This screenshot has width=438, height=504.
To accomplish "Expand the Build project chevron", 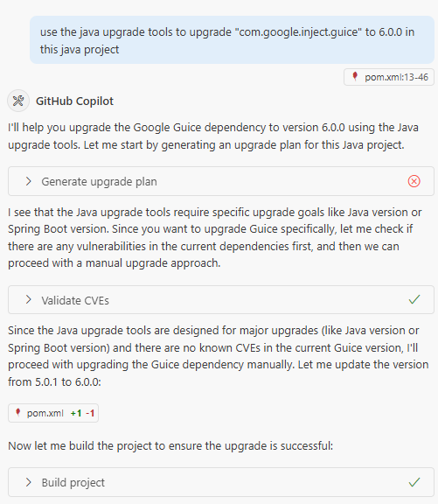I will point(28,482).
